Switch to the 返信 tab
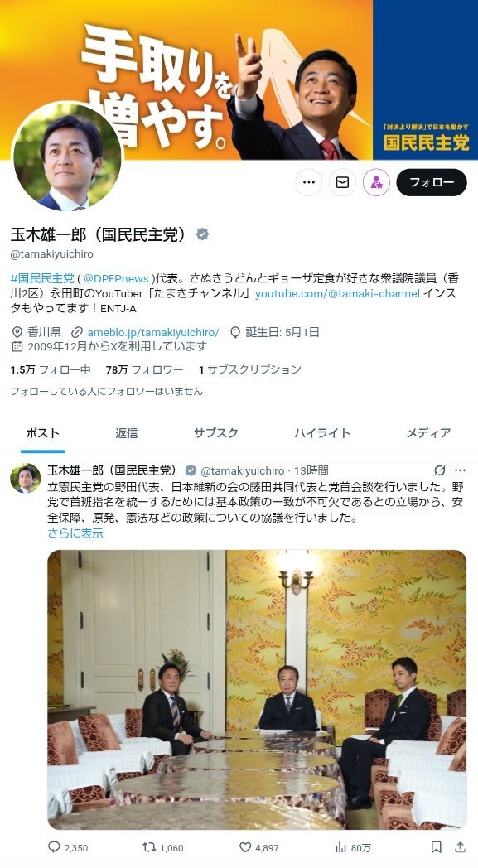Screen dimensions: 478x868 (x=126, y=433)
